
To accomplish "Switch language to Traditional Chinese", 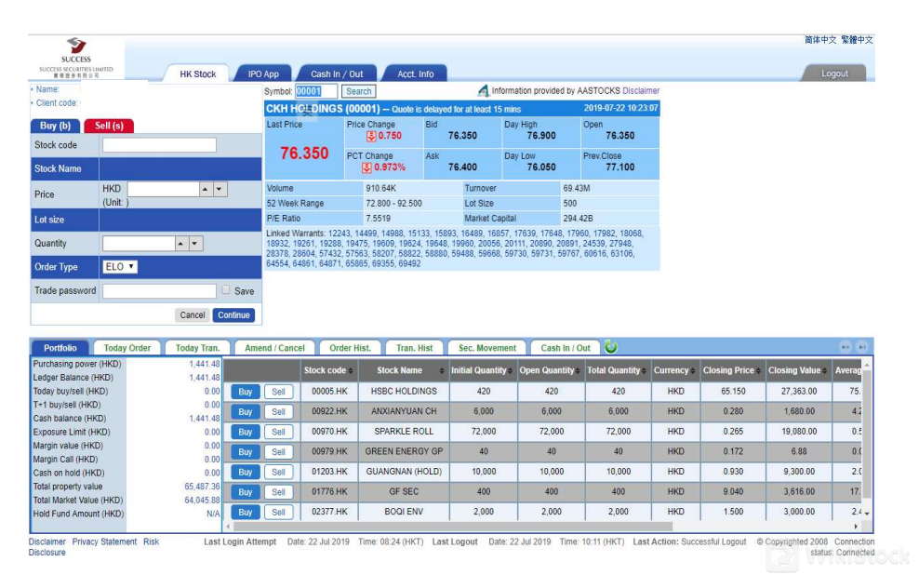I will pos(857,40).
